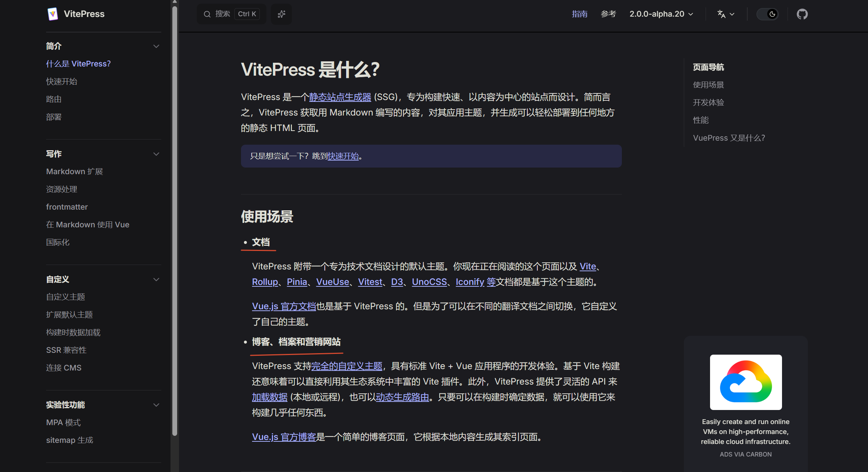Jump to VuePress 又是什么? outline entry
This screenshot has width=868, height=472.
729,138
